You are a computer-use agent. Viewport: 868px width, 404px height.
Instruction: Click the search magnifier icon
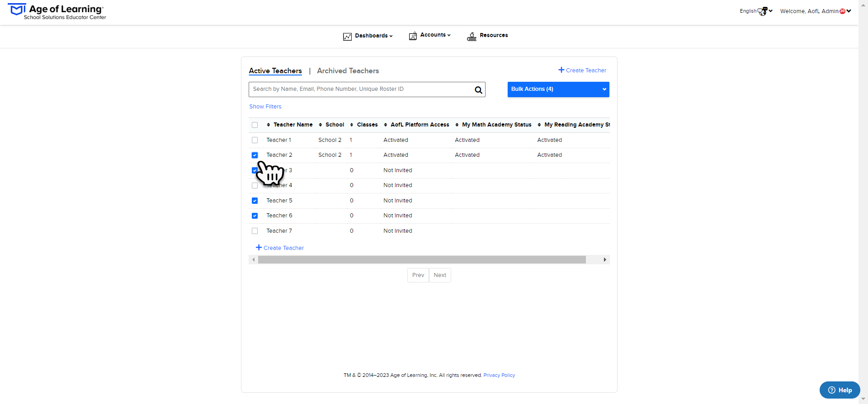(478, 90)
